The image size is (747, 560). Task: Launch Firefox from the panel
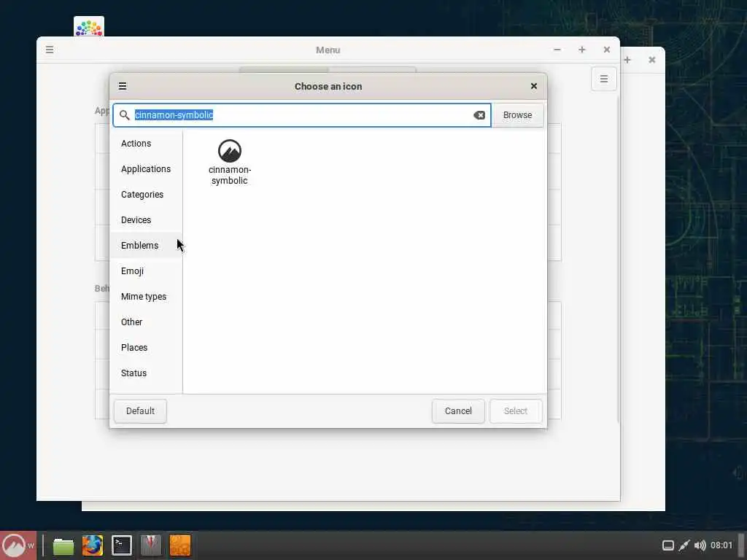(93, 545)
